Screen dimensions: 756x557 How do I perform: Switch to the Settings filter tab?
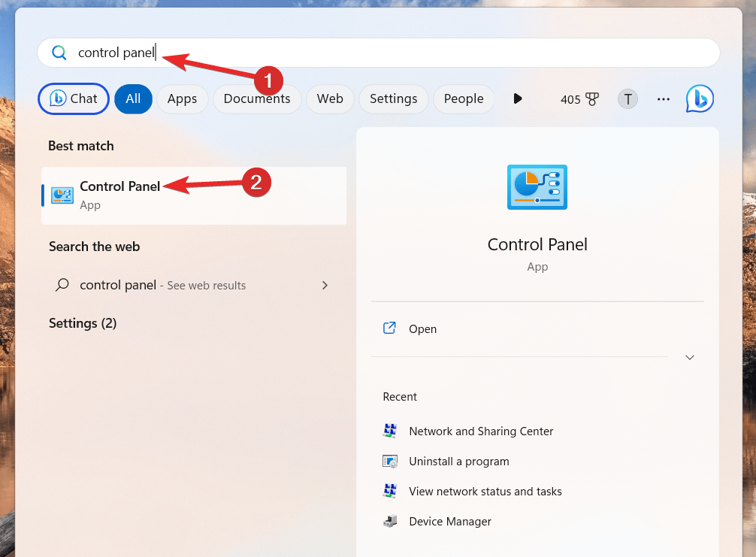coord(393,98)
